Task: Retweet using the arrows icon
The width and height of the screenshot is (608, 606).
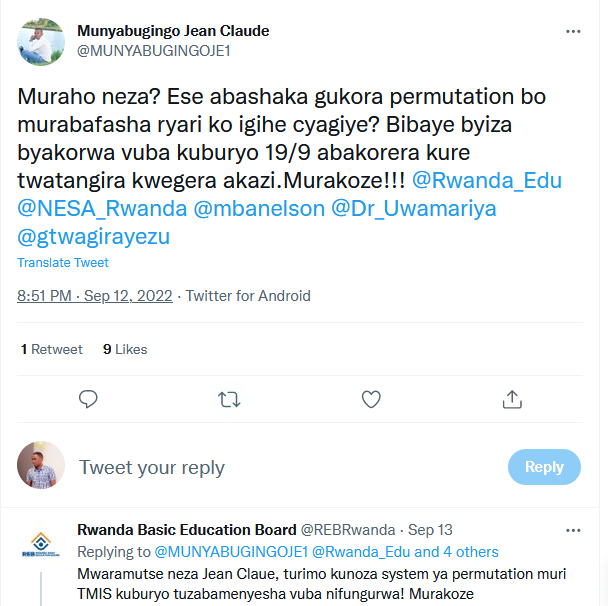Action: tap(229, 399)
